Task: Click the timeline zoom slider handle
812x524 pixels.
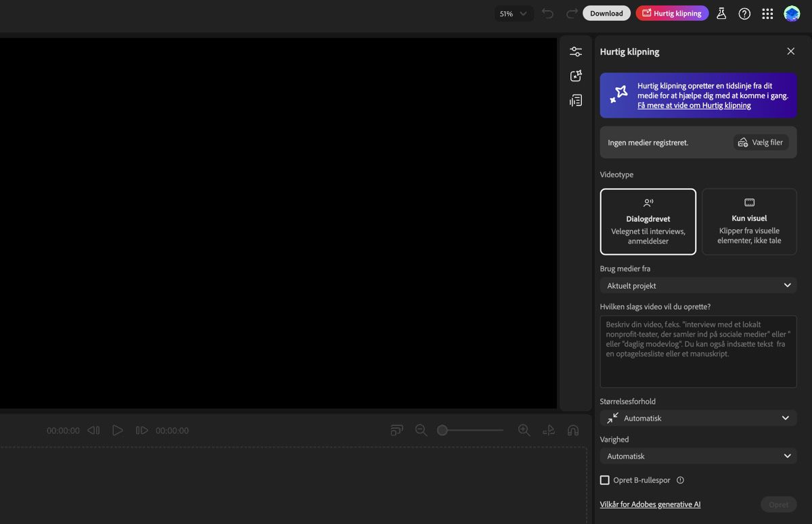Action: click(x=443, y=430)
